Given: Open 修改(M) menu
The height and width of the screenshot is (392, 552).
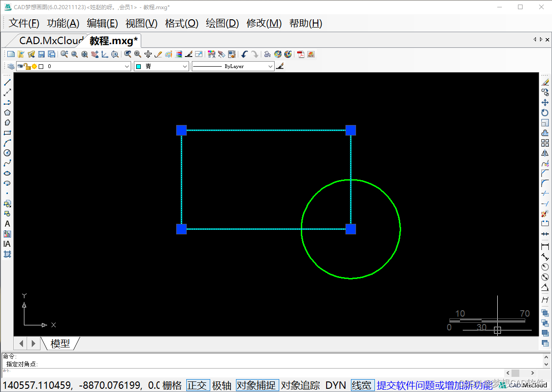Looking at the screenshot, I should [x=264, y=23].
